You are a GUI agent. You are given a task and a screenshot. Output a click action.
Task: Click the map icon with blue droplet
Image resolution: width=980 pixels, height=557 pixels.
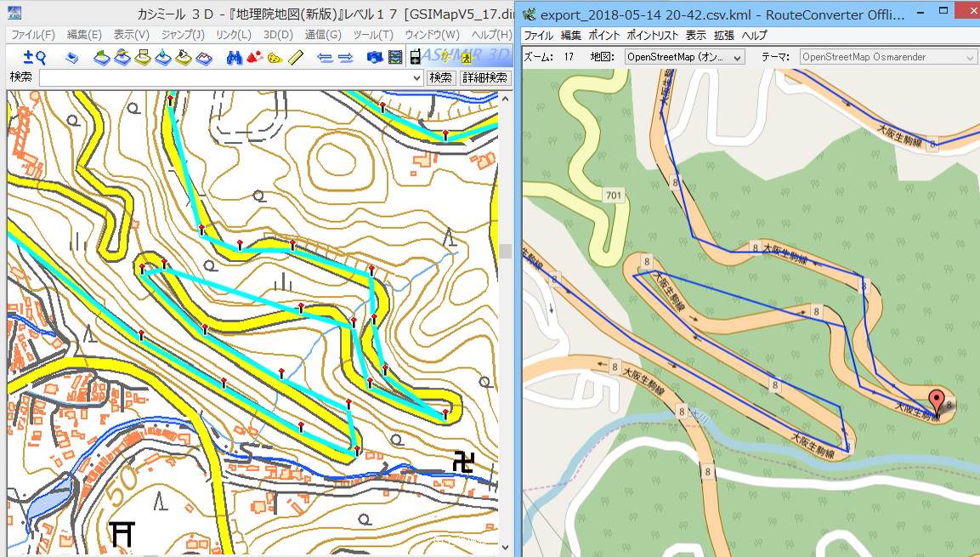coord(162,58)
